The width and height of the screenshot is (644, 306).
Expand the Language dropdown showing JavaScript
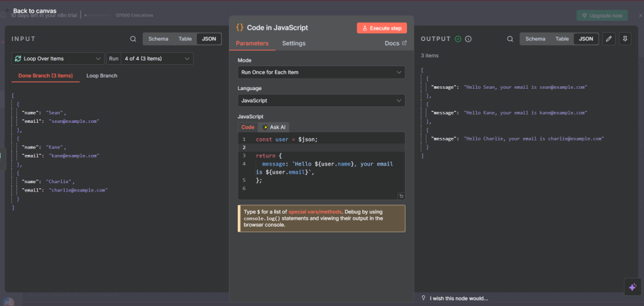click(x=321, y=100)
